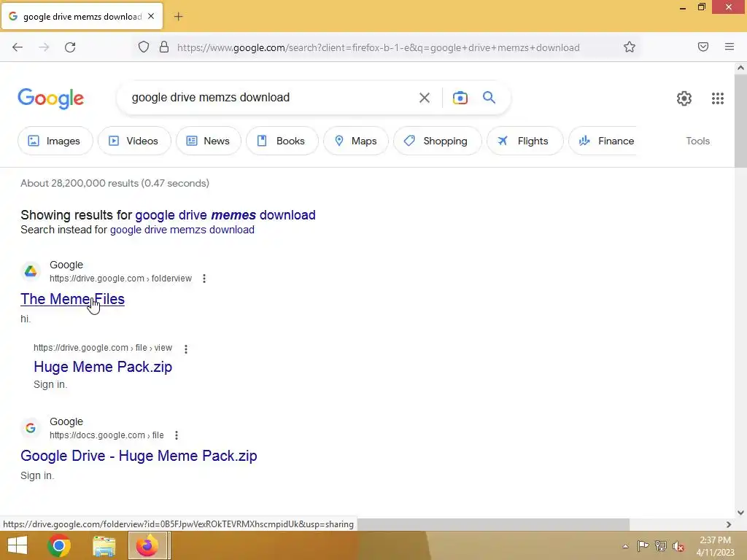Click the Google logo
Viewport: 747px width, 560px height.
[x=51, y=98]
